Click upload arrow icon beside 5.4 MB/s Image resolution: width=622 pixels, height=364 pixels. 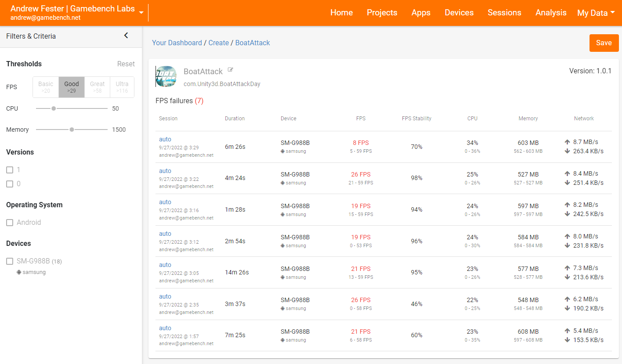(x=568, y=331)
